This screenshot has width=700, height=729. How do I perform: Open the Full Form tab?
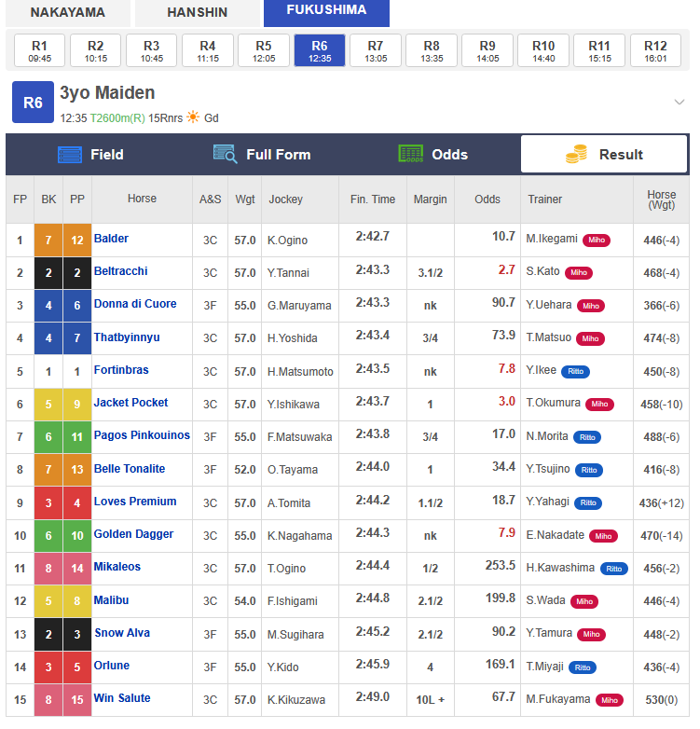(x=262, y=155)
